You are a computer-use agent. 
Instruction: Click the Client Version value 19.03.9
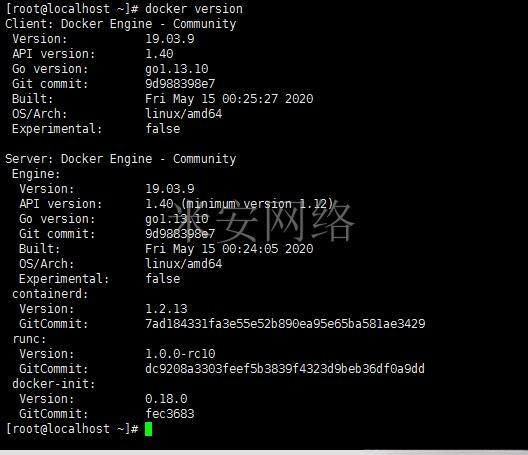[x=170, y=39]
